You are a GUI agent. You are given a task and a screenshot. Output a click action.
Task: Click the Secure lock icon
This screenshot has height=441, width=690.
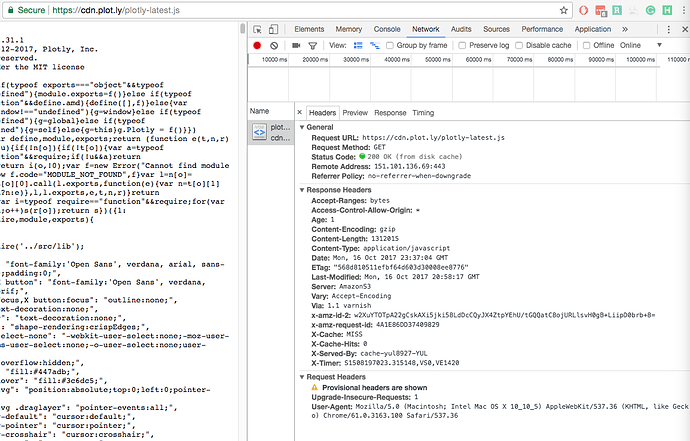[11, 10]
